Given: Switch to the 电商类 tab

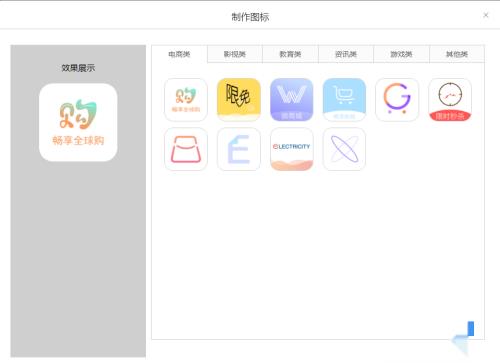Looking at the screenshot, I should (x=179, y=54).
